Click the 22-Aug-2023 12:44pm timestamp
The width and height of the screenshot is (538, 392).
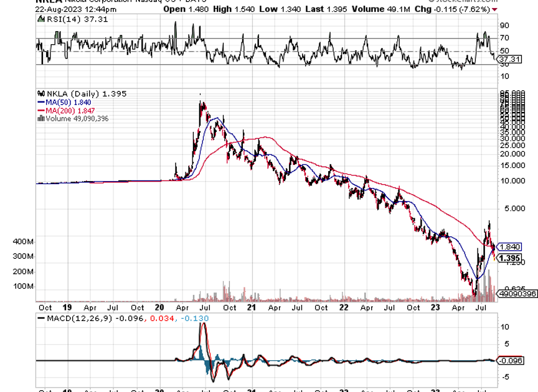(67, 10)
